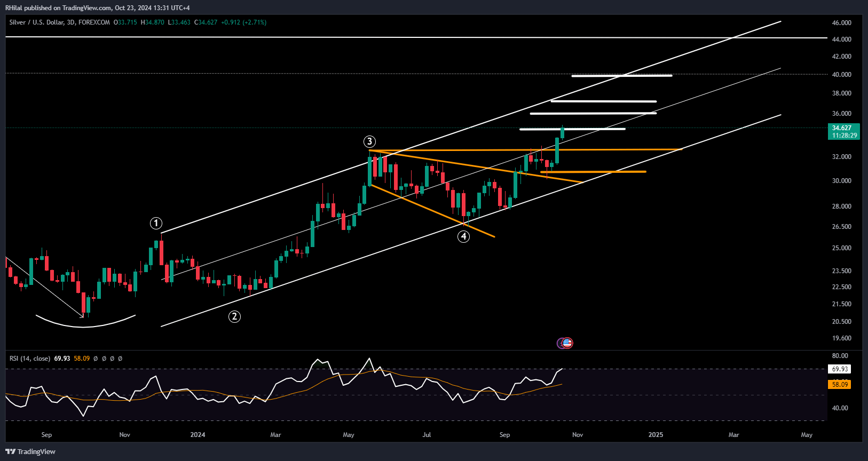Image resolution: width=868 pixels, height=461 pixels.
Task: Click the 2025 time axis label
Action: pyautogui.click(x=656, y=435)
